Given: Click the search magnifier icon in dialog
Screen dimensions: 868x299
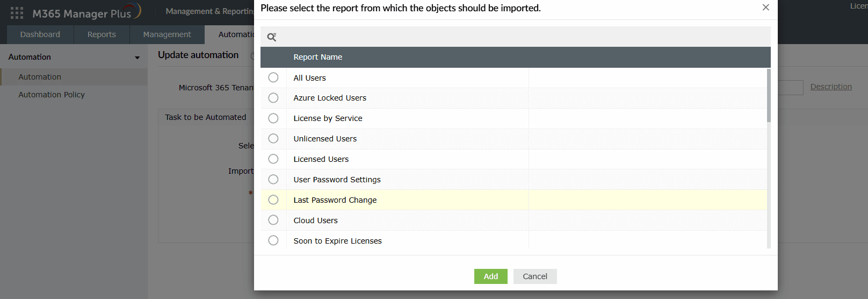Looking at the screenshot, I should click(272, 37).
